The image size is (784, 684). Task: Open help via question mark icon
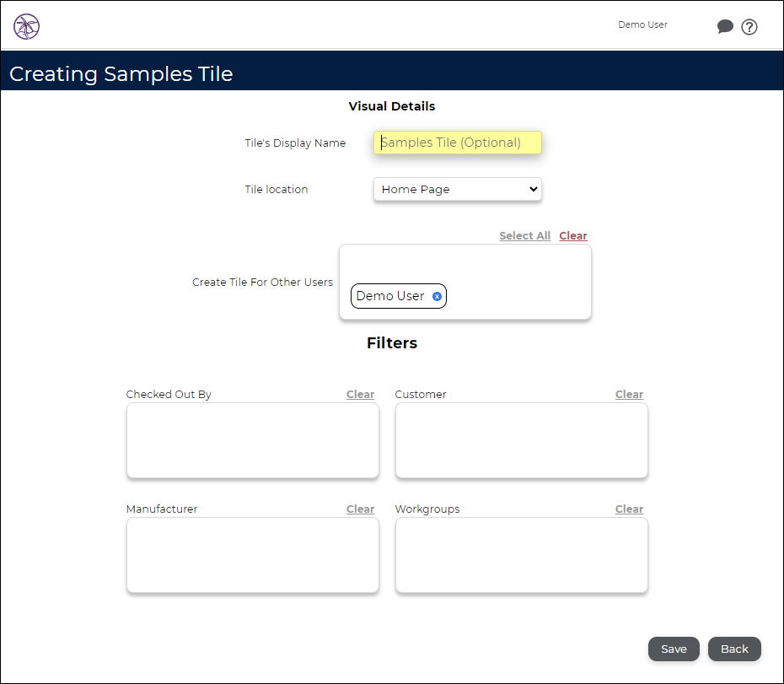[749, 27]
